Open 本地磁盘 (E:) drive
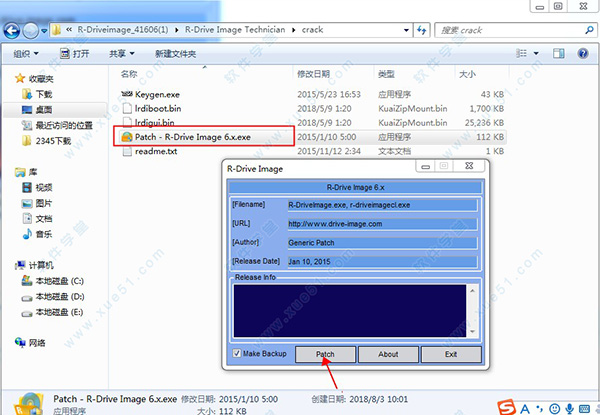600x415 pixels. click(59, 312)
